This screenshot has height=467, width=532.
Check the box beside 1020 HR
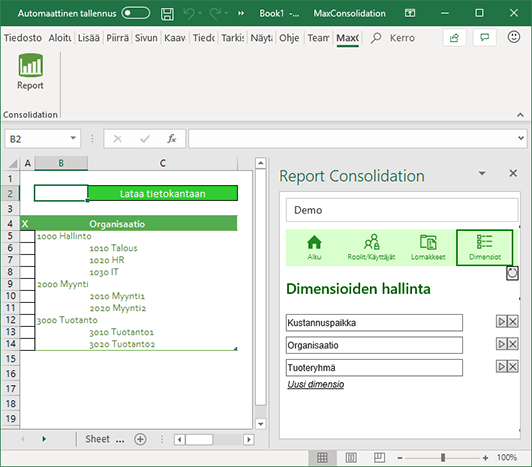[27, 260]
